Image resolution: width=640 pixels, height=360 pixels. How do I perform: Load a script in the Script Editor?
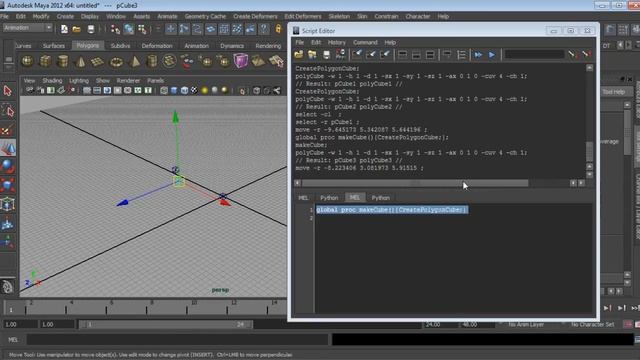pyautogui.click(x=299, y=55)
